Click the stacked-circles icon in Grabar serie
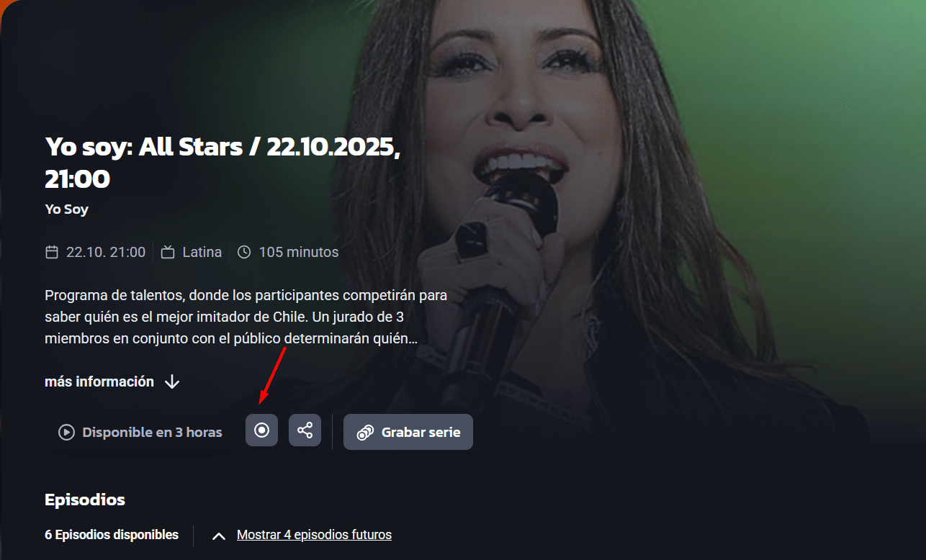Image resolution: width=926 pixels, height=560 pixels. (x=365, y=433)
